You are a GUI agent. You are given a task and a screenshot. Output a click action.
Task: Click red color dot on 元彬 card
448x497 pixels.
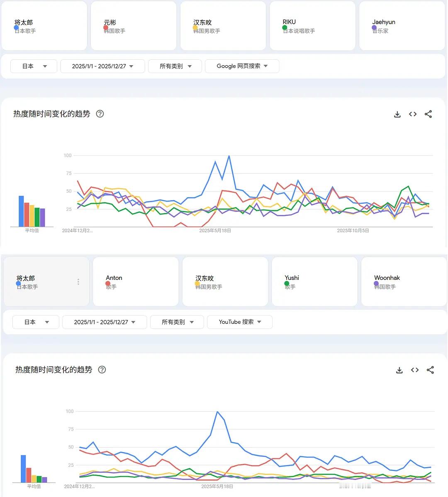tap(106, 27)
